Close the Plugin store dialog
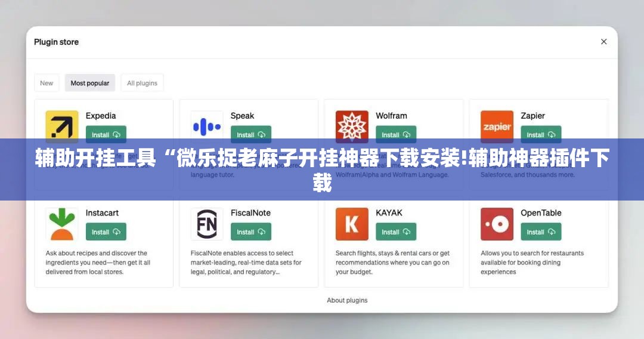The width and height of the screenshot is (644, 339). click(x=603, y=42)
